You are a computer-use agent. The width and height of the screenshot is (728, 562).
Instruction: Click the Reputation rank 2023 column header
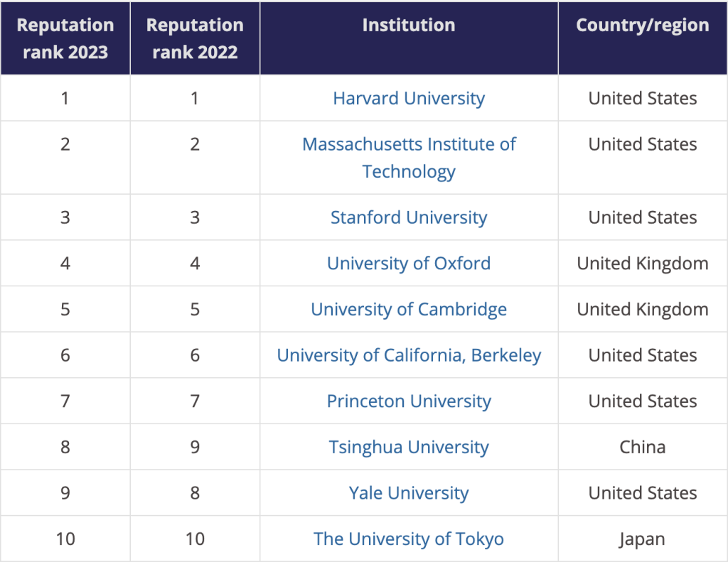pyautogui.click(x=65, y=38)
